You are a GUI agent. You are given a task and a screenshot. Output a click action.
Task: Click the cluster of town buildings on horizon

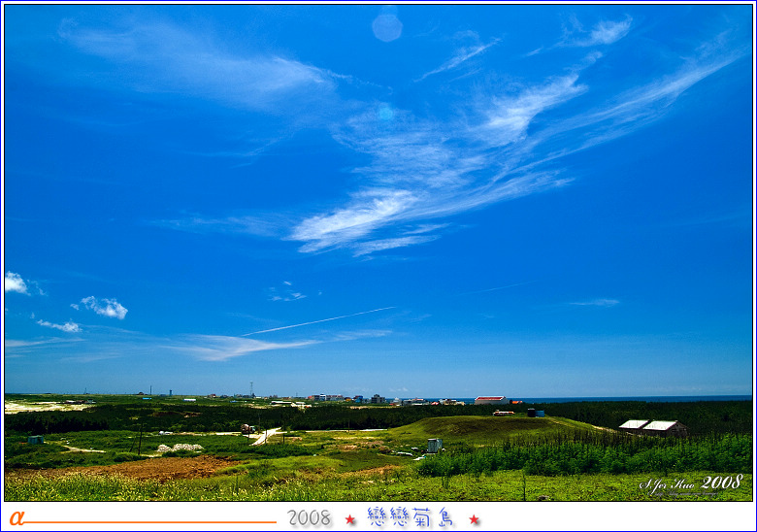(x=349, y=398)
